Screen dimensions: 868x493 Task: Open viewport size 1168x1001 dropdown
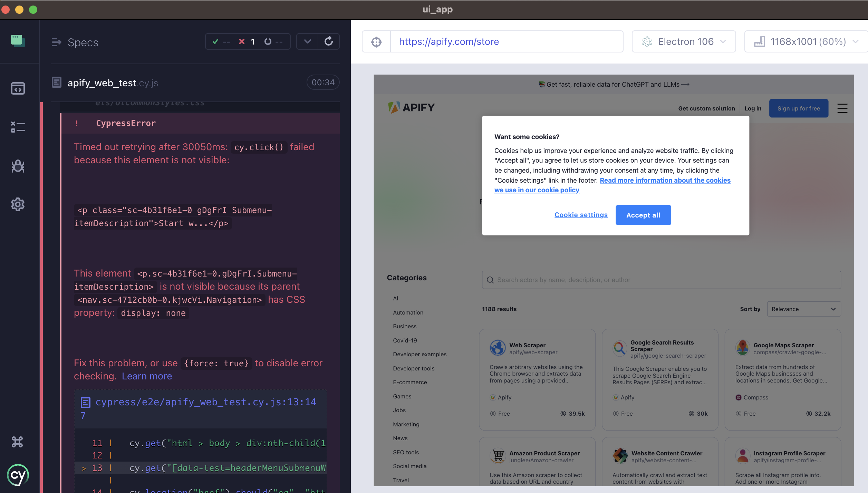[806, 42]
